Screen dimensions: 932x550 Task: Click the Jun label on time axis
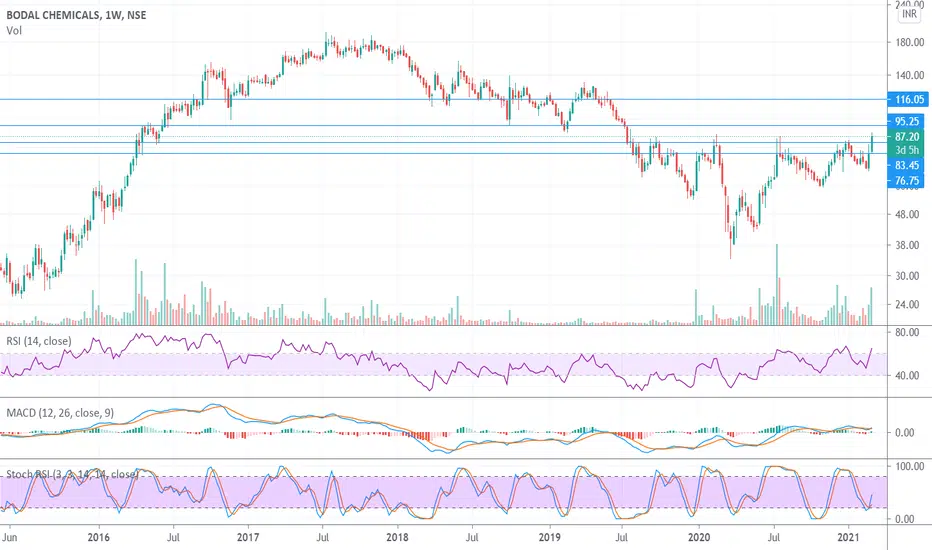point(9,538)
